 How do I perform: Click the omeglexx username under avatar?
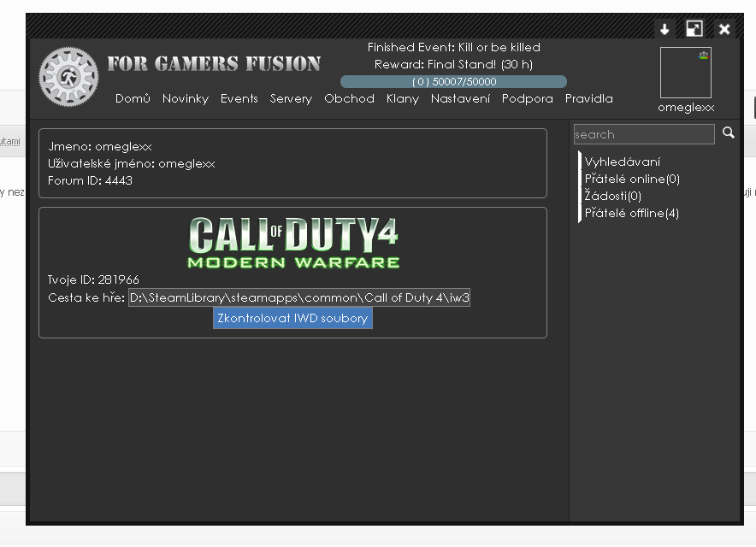click(686, 108)
